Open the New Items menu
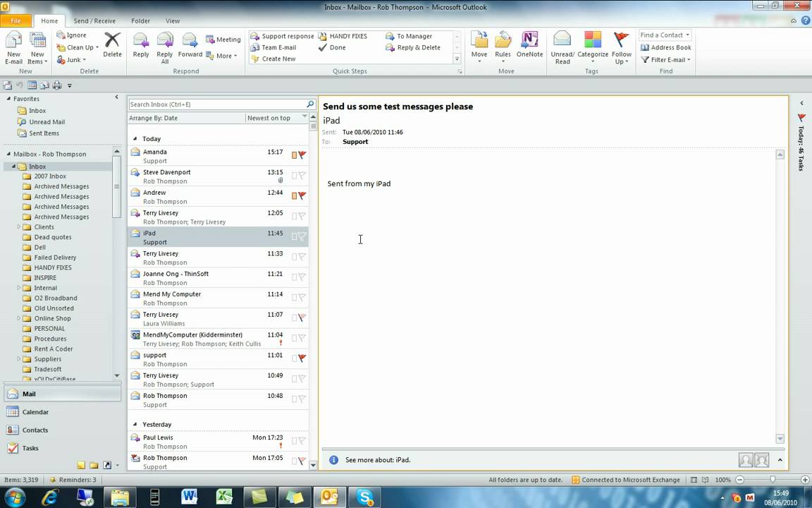Viewport: 812px width, 508px height. tap(37, 48)
